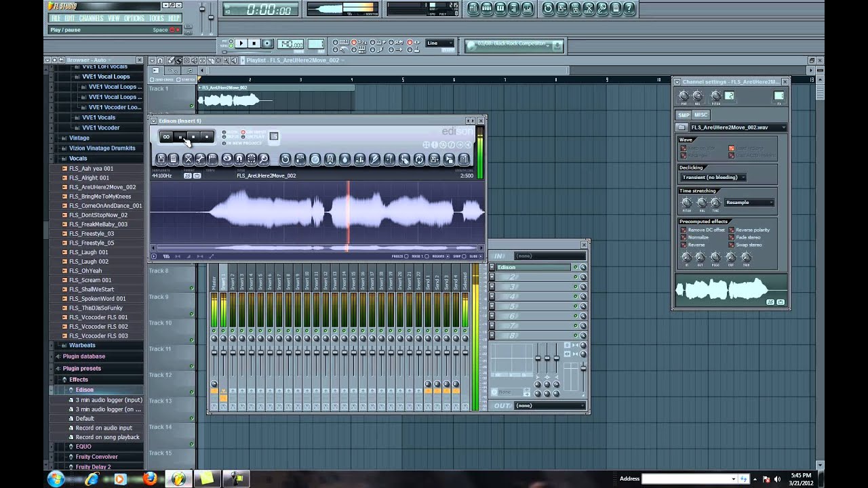
Task: Click the tempo 140 display
Action: click(x=290, y=44)
